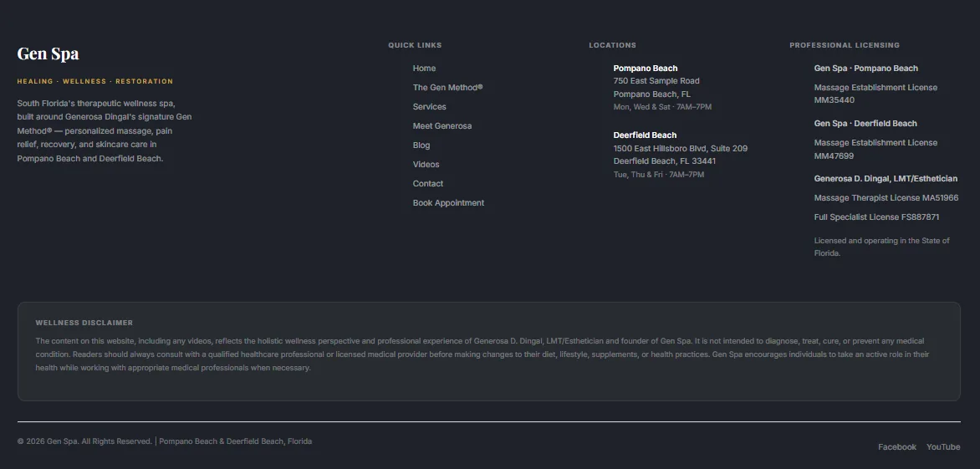
Task: Select the 750 East Sample Road address
Action: pyautogui.click(x=656, y=81)
